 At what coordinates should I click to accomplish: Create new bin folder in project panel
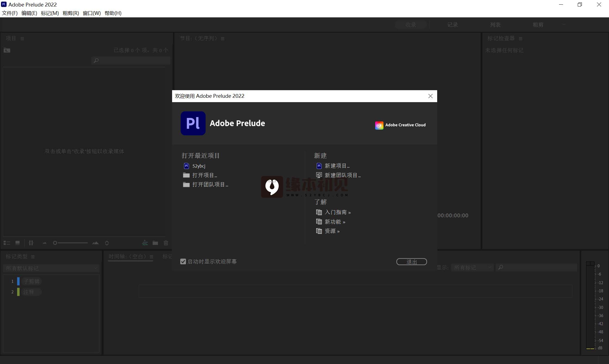tap(155, 243)
